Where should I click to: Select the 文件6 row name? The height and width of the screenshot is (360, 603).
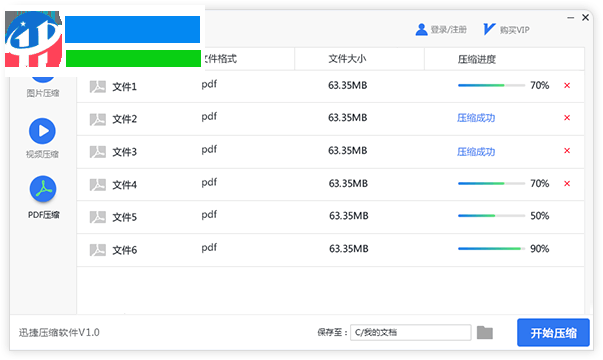click(x=124, y=250)
